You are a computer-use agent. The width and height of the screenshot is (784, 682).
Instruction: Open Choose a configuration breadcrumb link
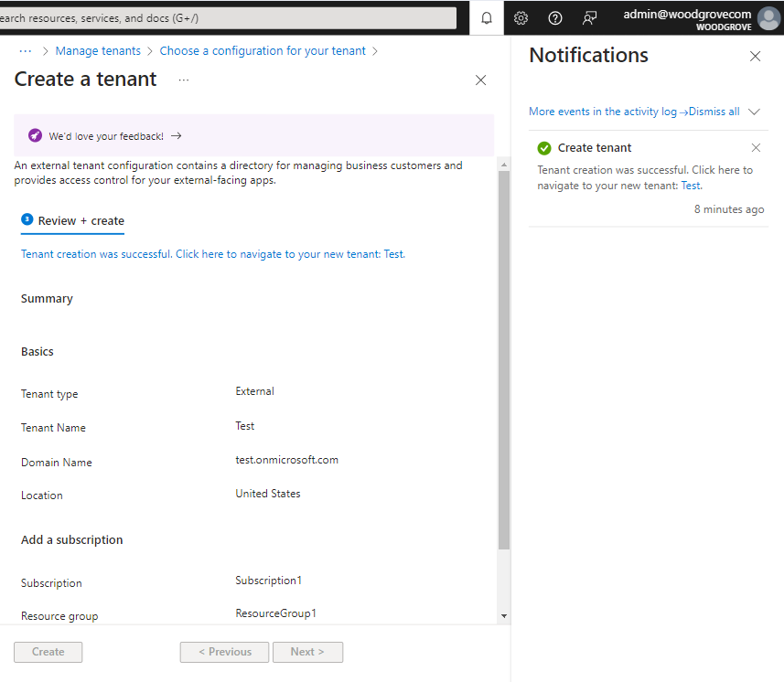tap(263, 51)
